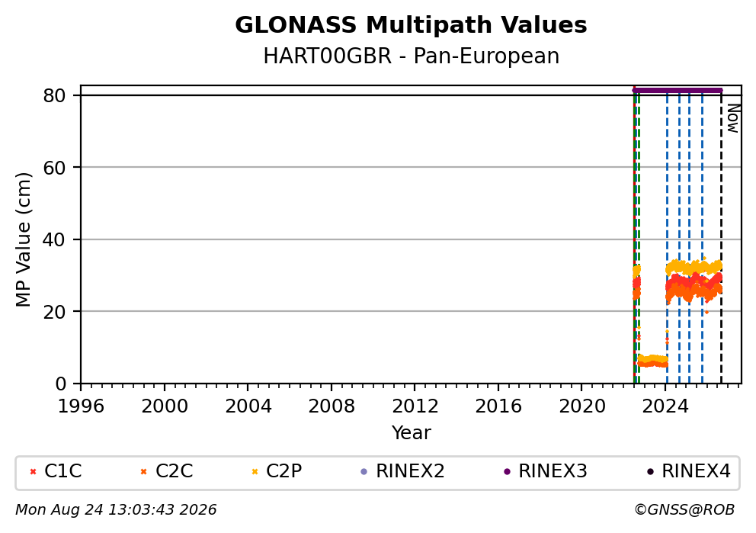The image size is (756, 533).
Task: Click the ©GNSS@ROB credit text
Action: (684, 510)
